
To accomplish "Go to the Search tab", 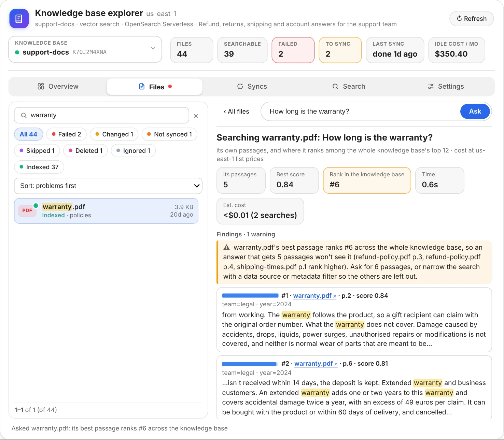I will pos(349,87).
